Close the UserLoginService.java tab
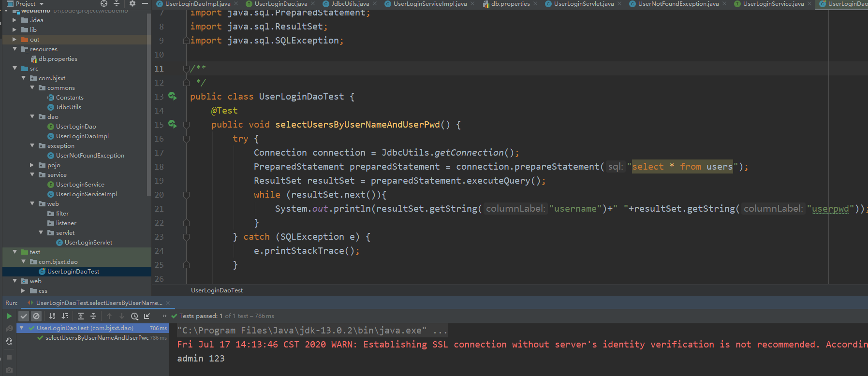868x376 pixels. (x=809, y=4)
